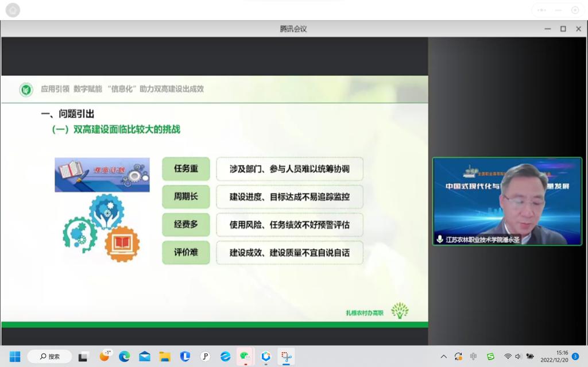Image resolution: width=588 pixels, height=367 pixels.
Task: Open the Wi-Fi network settings
Action: coord(508,357)
